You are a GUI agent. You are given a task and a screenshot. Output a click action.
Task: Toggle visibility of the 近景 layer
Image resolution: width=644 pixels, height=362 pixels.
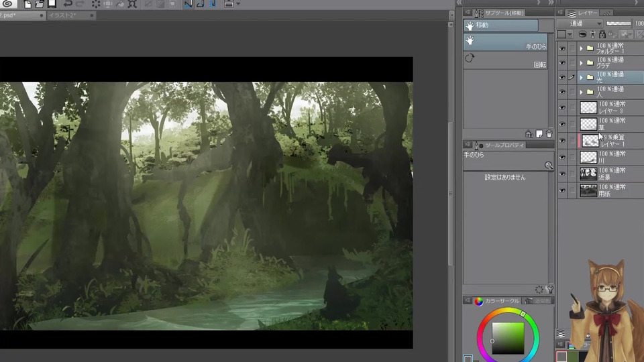(562, 174)
